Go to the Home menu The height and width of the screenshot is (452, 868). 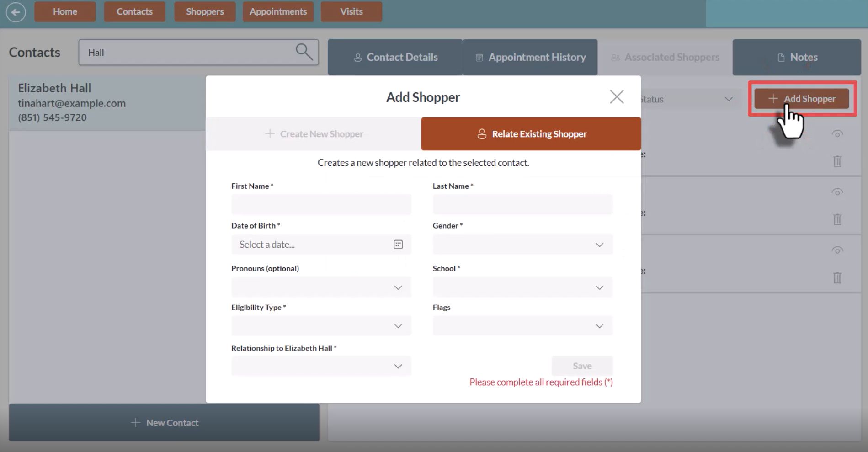click(x=65, y=11)
